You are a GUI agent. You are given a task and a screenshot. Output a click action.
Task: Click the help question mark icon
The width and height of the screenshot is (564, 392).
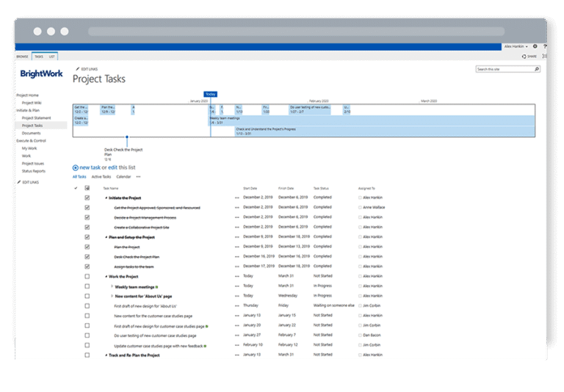click(x=545, y=46)
